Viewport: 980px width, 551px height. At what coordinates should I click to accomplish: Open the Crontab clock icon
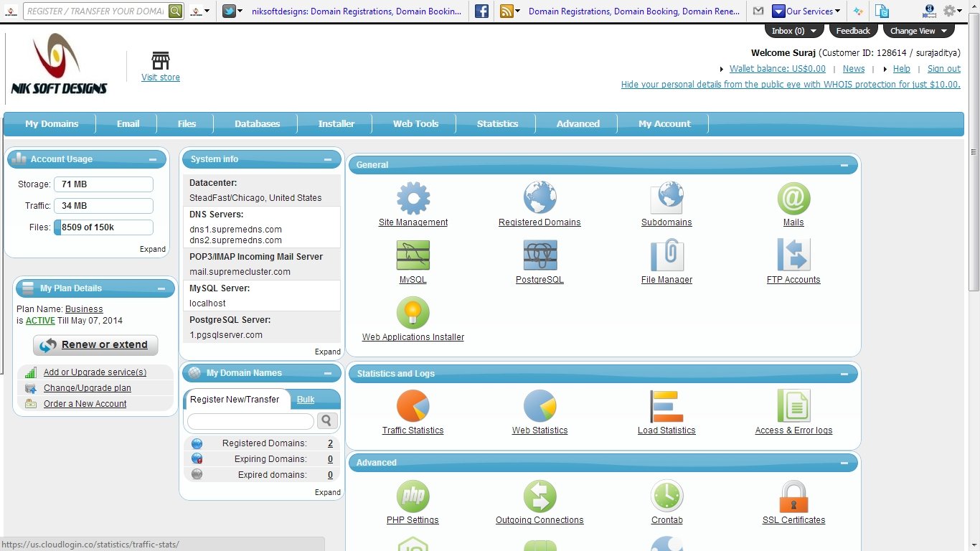(x=666, y=496)
